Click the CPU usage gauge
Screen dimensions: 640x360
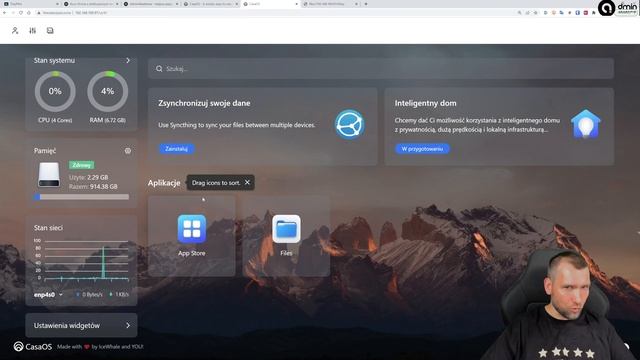[x=55, y=91]
